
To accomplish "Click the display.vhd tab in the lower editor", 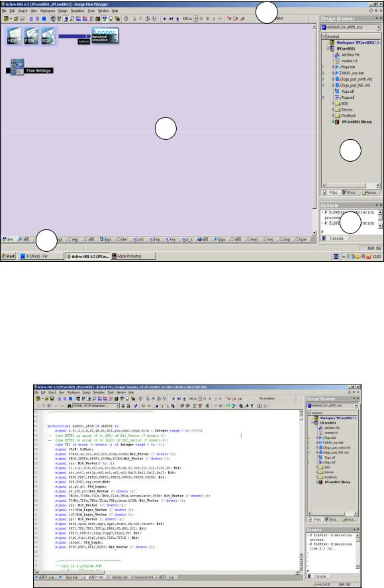I will click(x=118, y=577).
